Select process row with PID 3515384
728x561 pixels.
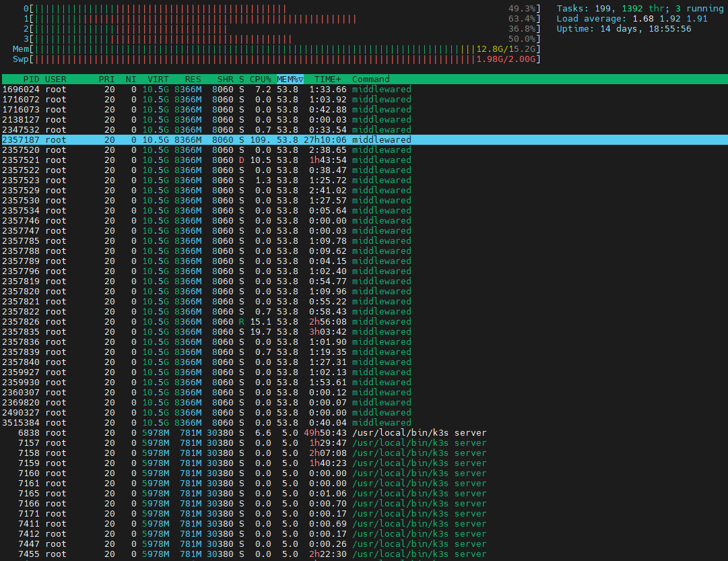364,423
